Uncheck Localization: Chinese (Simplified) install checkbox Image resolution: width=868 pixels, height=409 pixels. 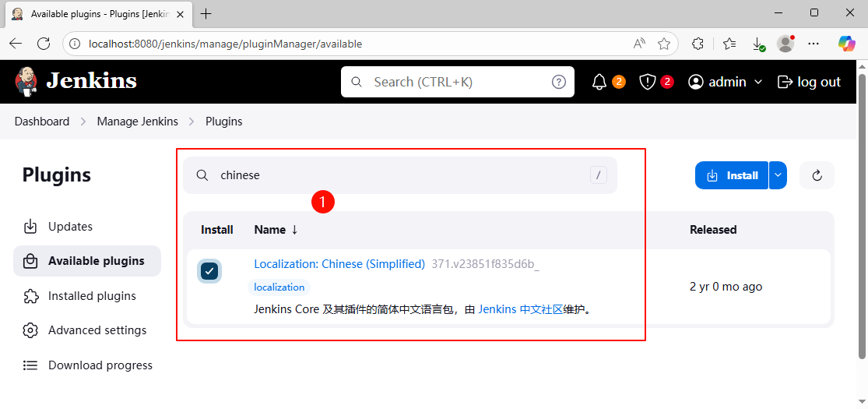(210, 271)
